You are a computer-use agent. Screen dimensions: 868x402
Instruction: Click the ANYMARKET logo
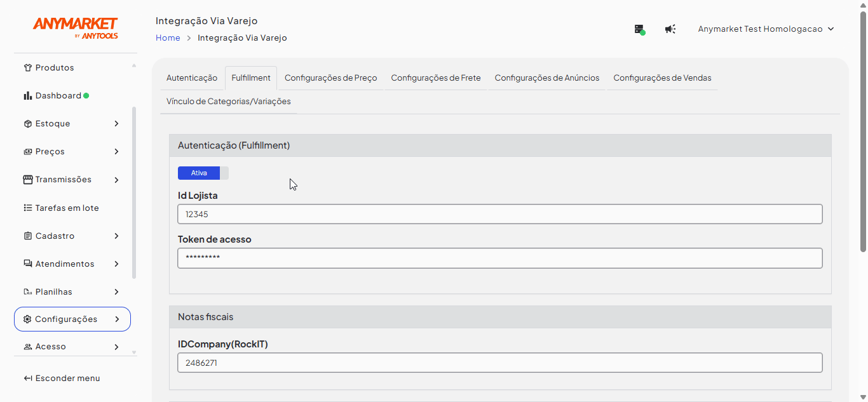(x=75, y=28)
